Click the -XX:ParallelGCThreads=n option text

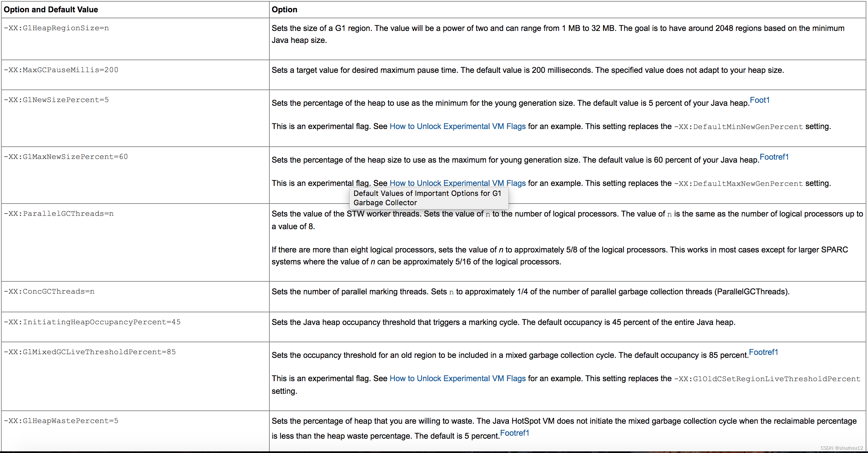click(59, 214)
